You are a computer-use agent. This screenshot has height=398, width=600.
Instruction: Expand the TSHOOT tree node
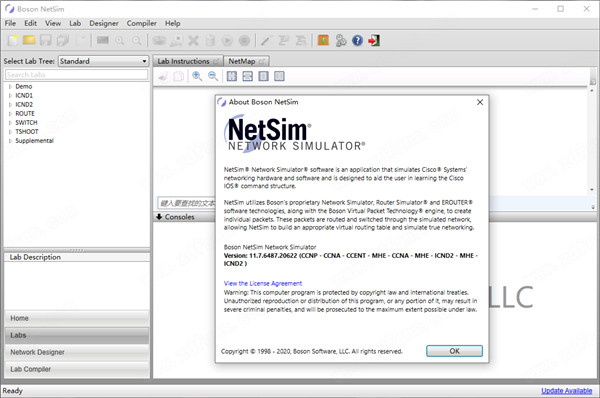[x=10, y=132]
